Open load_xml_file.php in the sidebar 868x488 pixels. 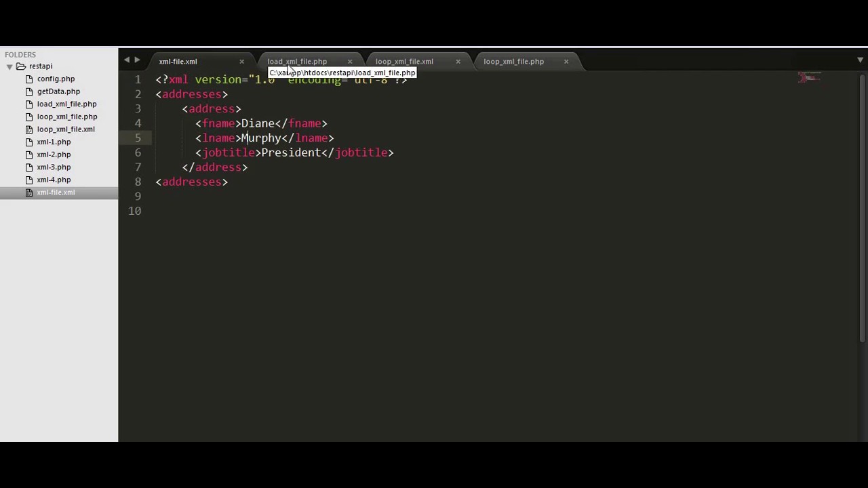tap(66, 104)
